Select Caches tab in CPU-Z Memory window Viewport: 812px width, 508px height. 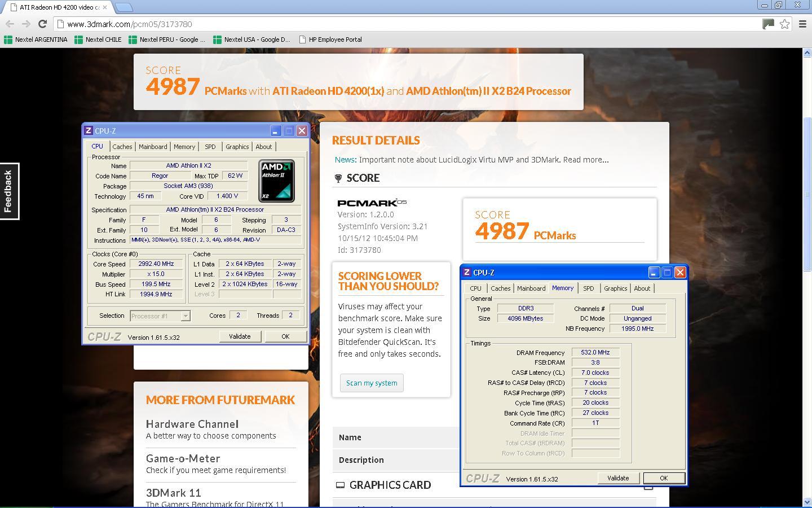[x=500, y=288]
